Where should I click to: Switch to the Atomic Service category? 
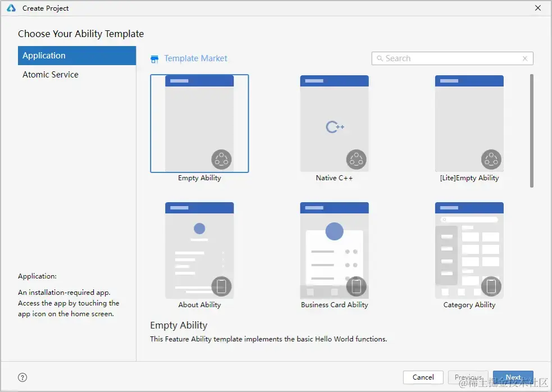tap(77, 75)
